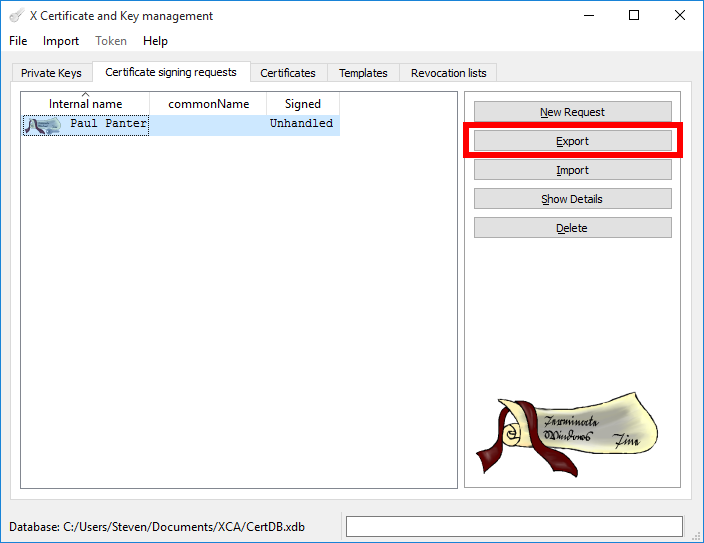
Task: Open the Import menu in menu bar
Action: (61, 41)
